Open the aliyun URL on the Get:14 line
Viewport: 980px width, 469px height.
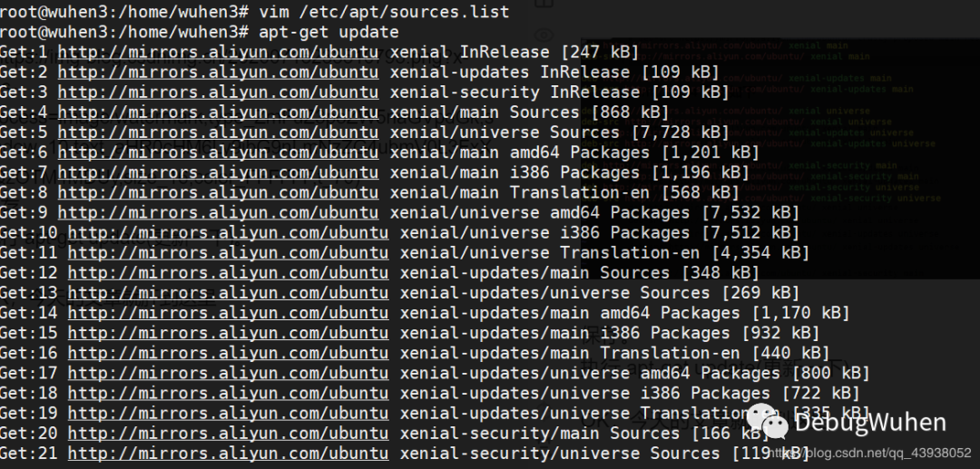(x=228, y=313)
